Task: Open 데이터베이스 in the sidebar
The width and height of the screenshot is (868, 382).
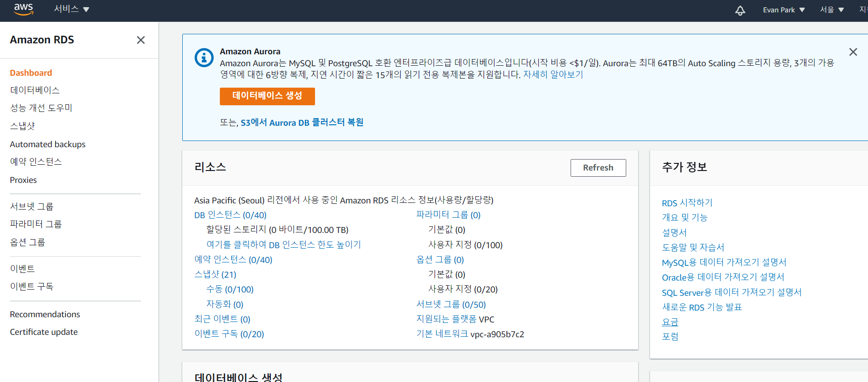Action: tap(35, 90)
